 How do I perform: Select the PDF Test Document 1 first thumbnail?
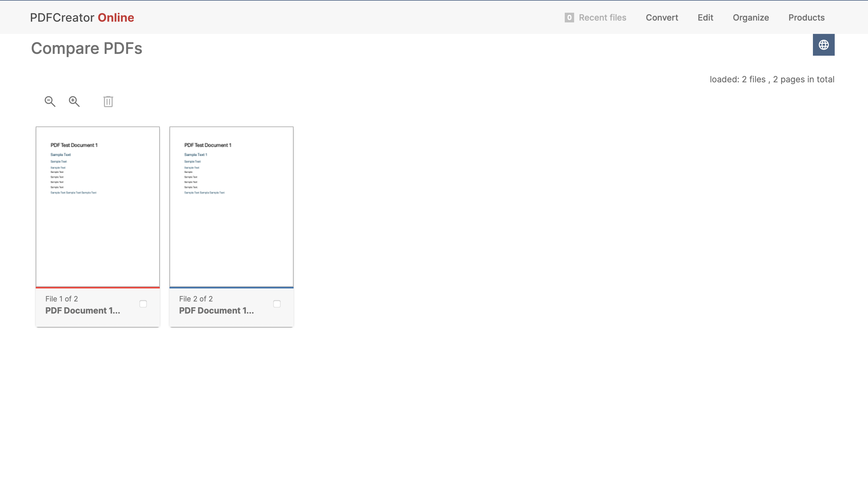pyautogui.click(x=97, y=206)
